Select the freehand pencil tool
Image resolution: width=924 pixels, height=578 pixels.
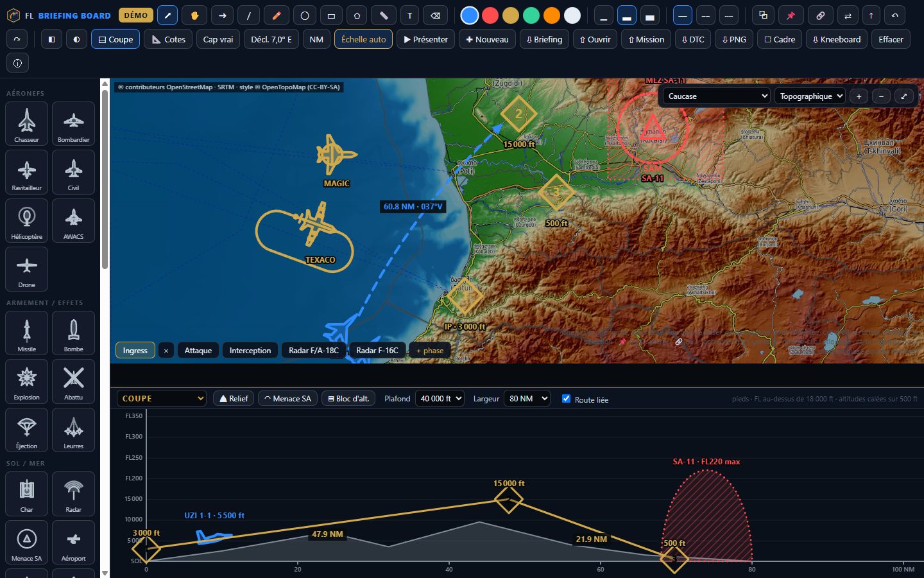(x=277, y=15)
